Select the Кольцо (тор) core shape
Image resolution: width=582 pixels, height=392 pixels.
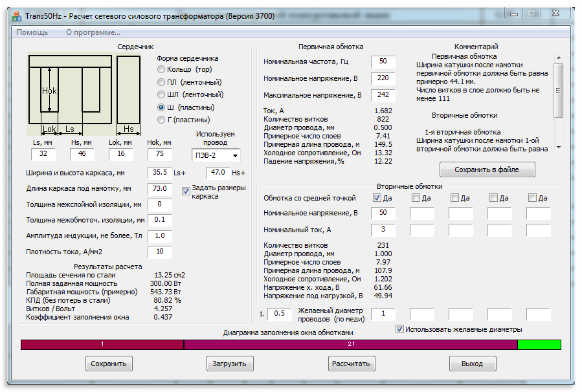click(185, 69)
